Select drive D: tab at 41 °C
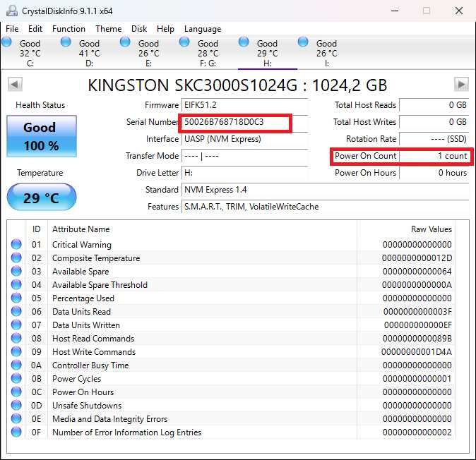Image resolution: width=476 pixels, height=460 pixels. point(89,53)
